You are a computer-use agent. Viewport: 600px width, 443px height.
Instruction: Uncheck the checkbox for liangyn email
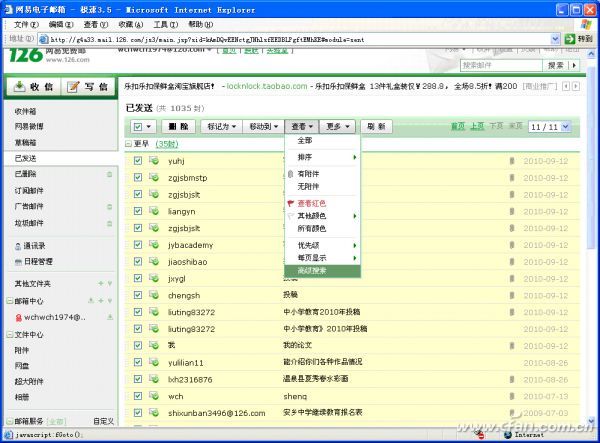[x=138, y=211]
